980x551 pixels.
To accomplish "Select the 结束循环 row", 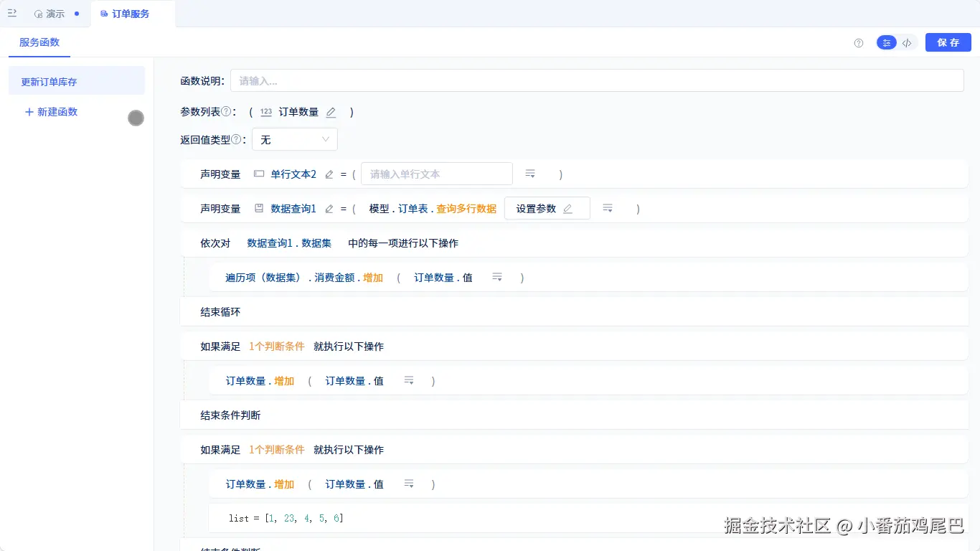I will (574, 311).
